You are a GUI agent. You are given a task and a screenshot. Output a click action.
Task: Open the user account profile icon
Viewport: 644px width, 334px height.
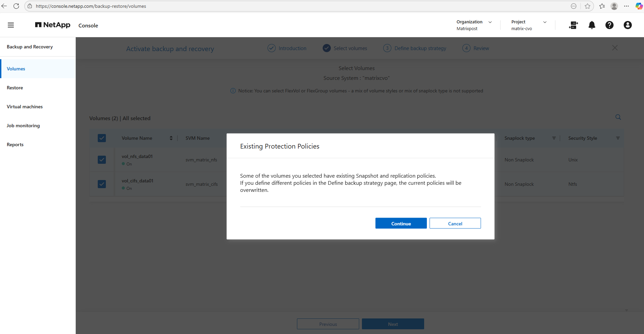[x=627, y=25]
